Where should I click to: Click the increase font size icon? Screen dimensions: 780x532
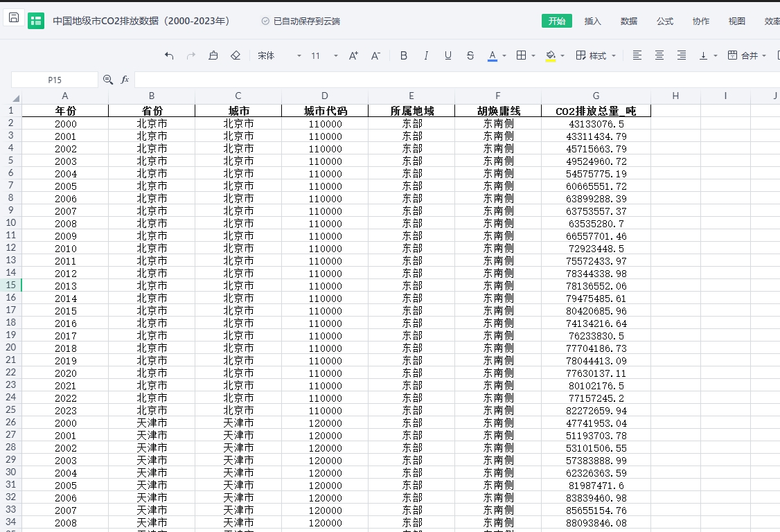tap(353, 55)
